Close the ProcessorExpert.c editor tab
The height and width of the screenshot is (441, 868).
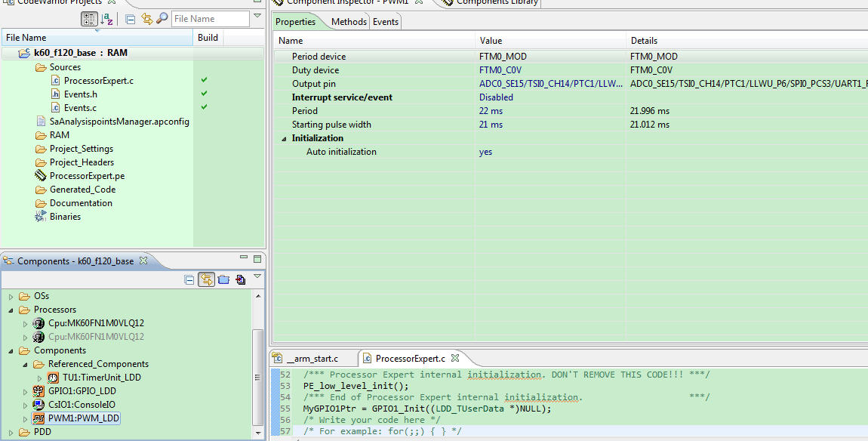455,358
